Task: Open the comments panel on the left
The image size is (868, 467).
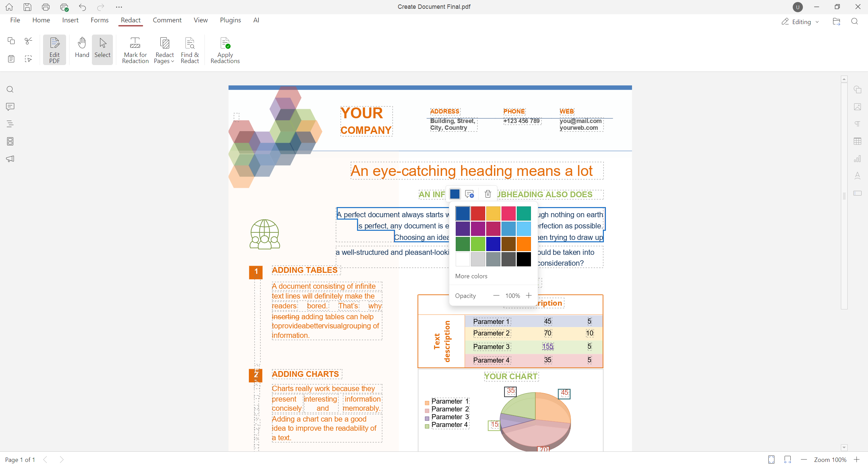Action: click(x=10, y=107)
